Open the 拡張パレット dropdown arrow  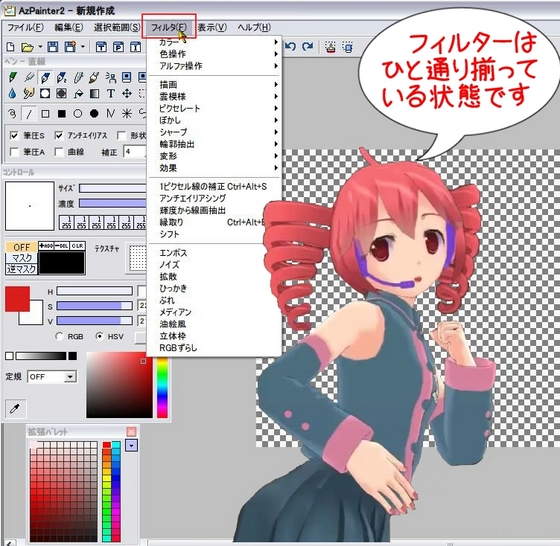click(x=131, y=445)
